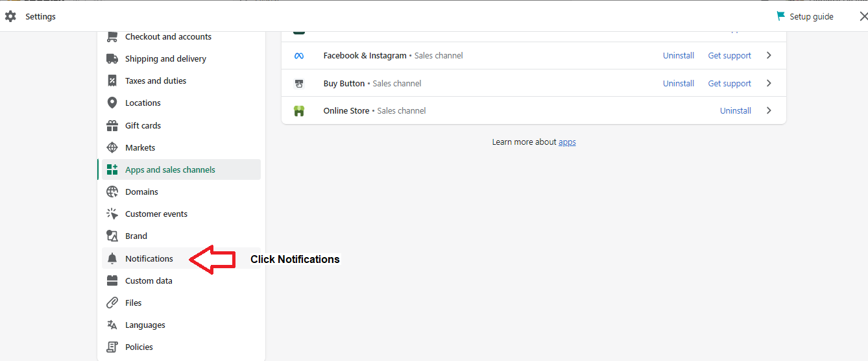Open Gift cards settings

point(181,125)
